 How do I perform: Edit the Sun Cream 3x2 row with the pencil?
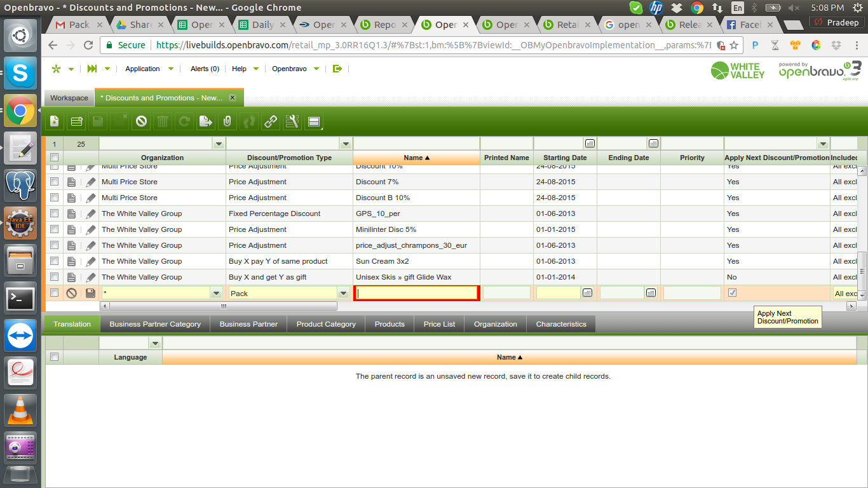point(91,261)
